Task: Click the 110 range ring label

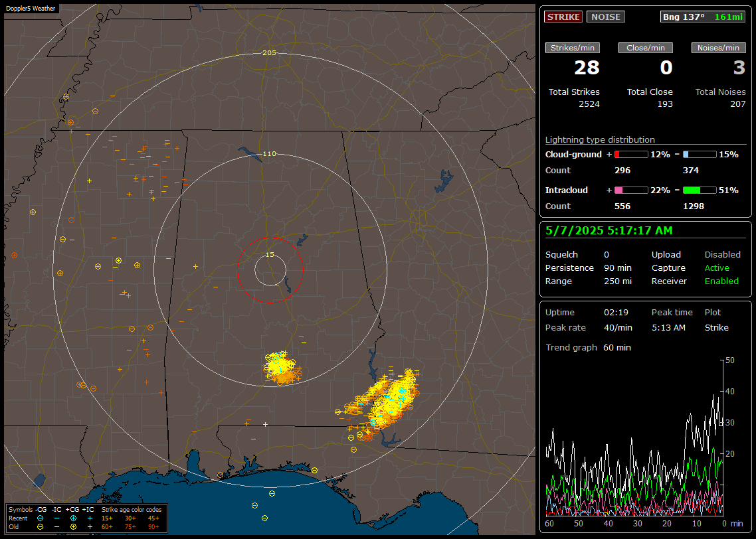Action: point(270,154)
